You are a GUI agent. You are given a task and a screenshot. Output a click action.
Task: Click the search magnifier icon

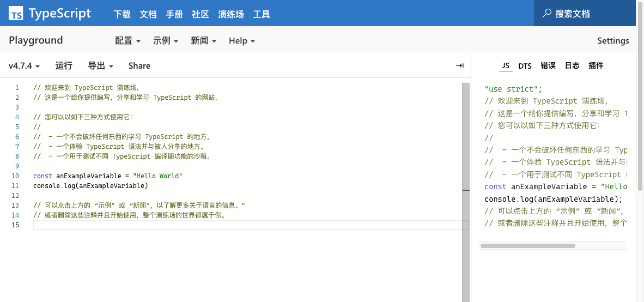click(x=546, y=14)
